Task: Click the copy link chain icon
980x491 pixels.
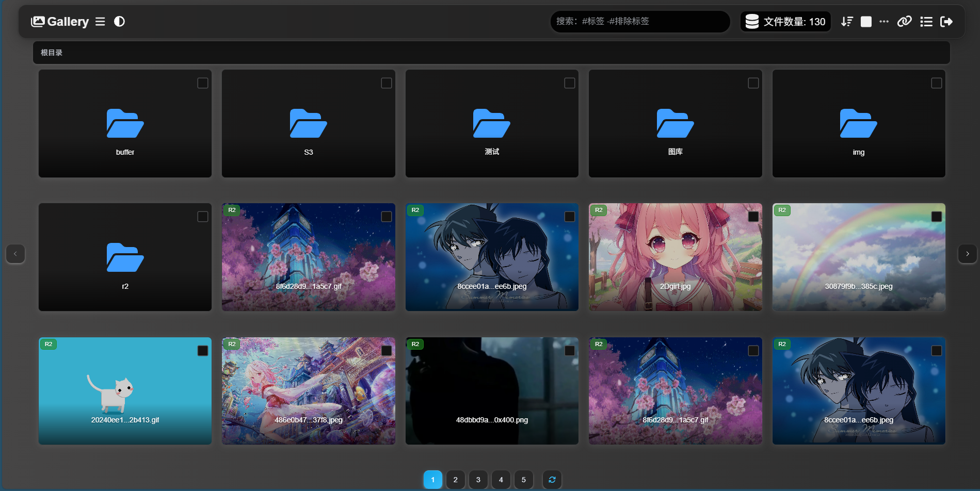Action: point(904,22)
